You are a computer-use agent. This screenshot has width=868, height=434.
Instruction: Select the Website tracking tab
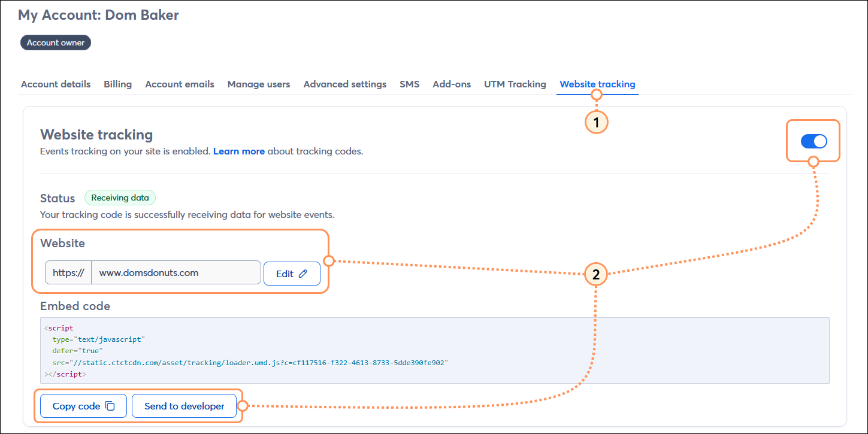pyautogui.click(x=597, y=84)
